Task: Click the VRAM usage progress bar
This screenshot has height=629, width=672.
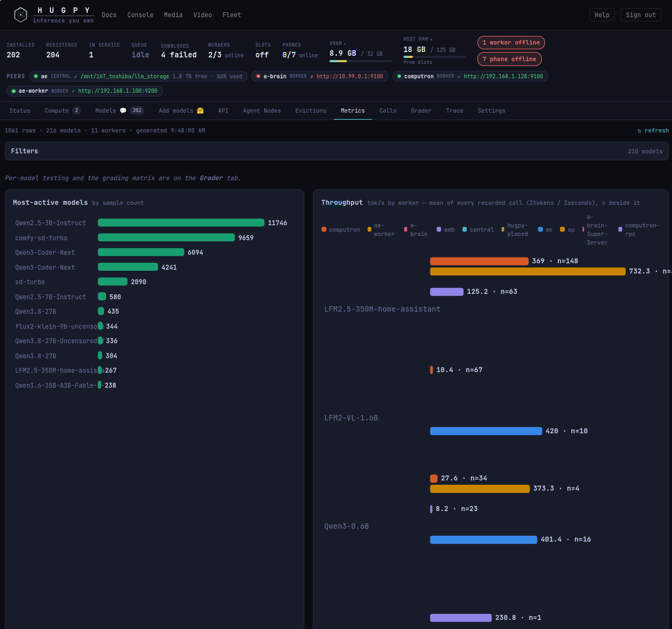Action: (361, 61)
